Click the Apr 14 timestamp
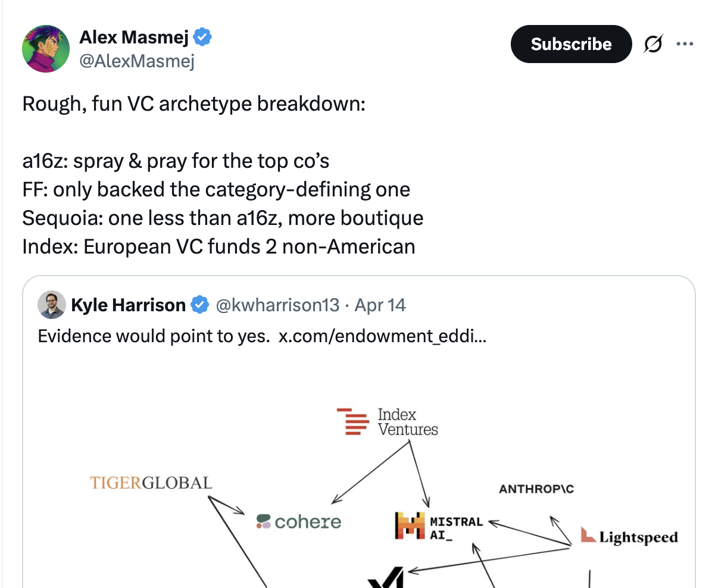 point(380,305)
